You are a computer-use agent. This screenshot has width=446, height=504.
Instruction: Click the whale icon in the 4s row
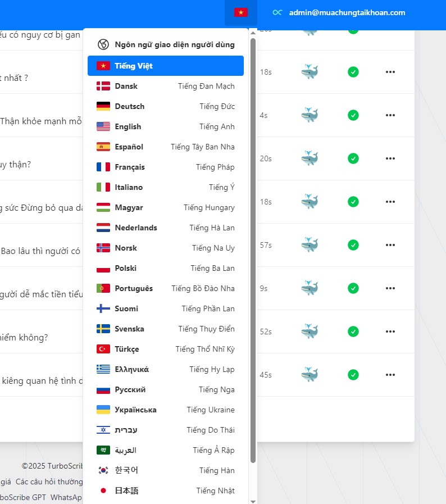pyautogui.click(x=310, y=115)
